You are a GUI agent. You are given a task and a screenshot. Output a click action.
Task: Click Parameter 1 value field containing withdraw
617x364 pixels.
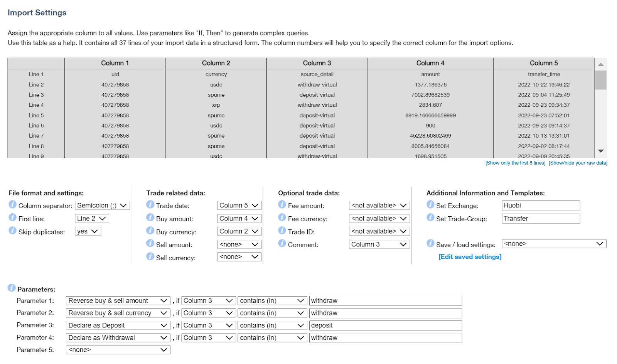coord(386,301)
